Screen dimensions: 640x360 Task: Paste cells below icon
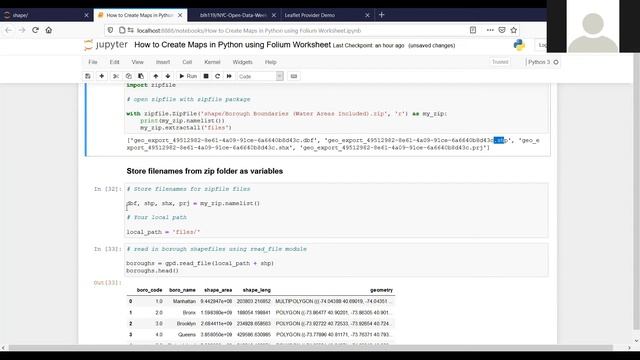[x=141, y=76]
